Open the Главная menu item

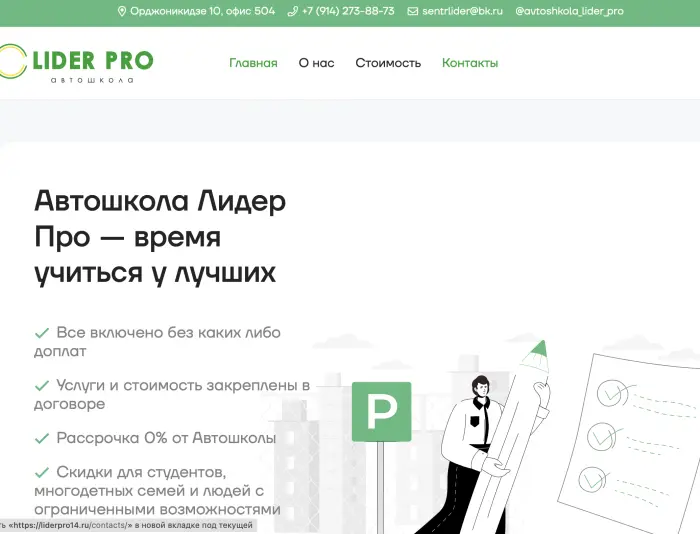(253, 63)
